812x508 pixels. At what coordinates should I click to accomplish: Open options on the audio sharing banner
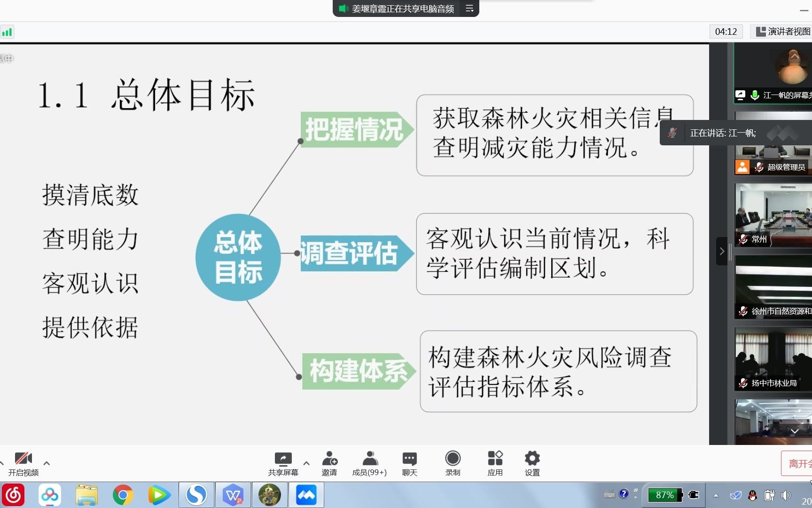tap(469, 8)
